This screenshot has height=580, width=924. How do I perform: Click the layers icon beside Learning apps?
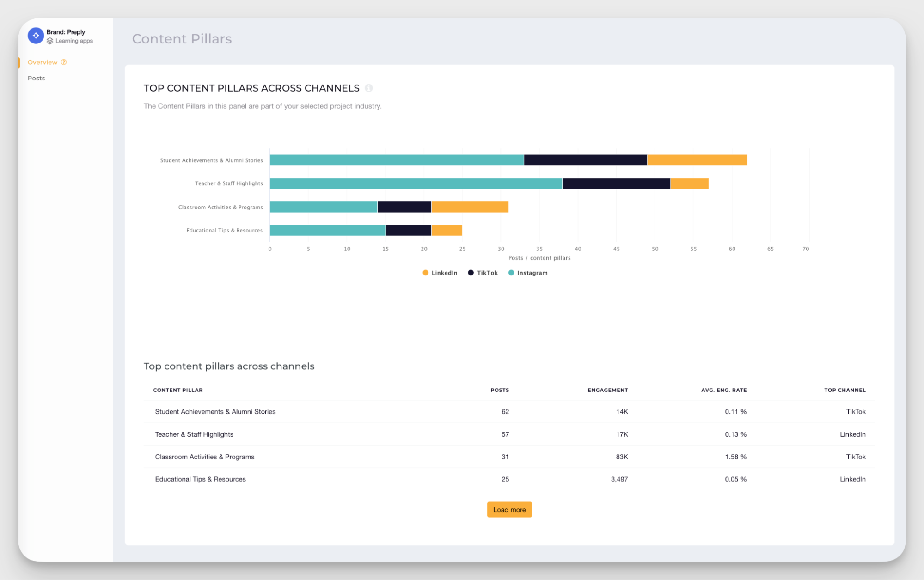click(x=50, y=41)
